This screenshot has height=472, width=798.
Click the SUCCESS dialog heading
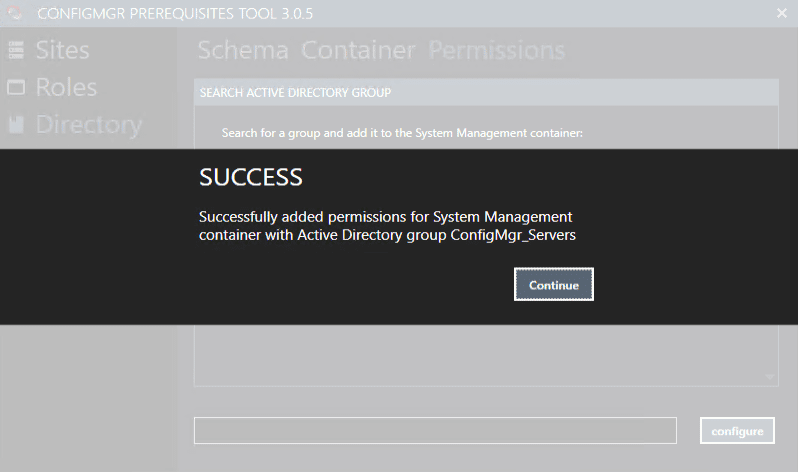(251, 178)
